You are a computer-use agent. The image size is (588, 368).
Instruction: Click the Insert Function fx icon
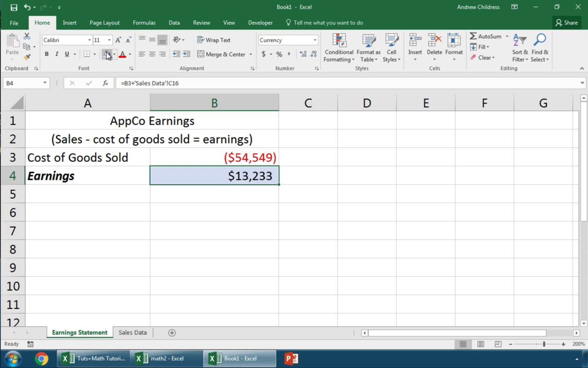(x=105, y=83)
